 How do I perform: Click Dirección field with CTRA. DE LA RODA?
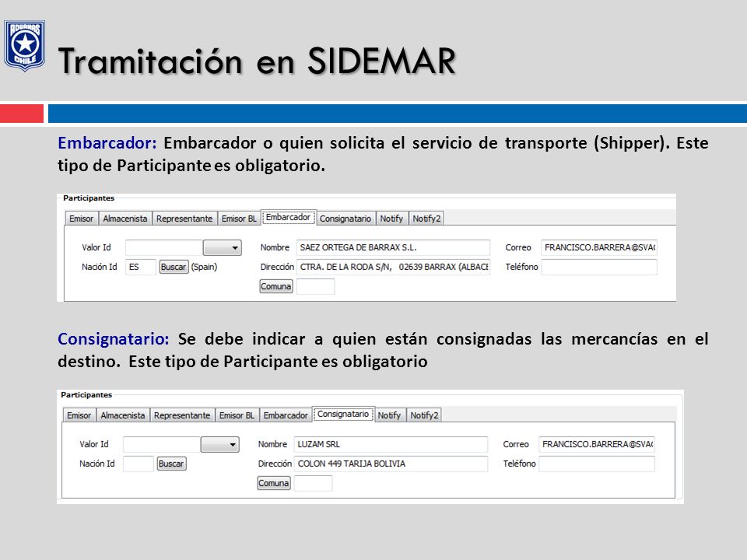pyautogui.click(x=393, y=267)
